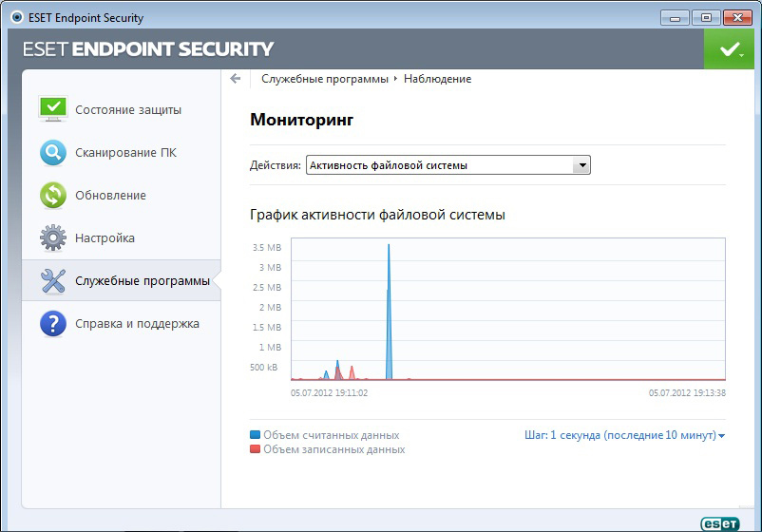The image size is (762, 532).
Task: Open Справка и поддержка menu item
Action: [137, 323]
